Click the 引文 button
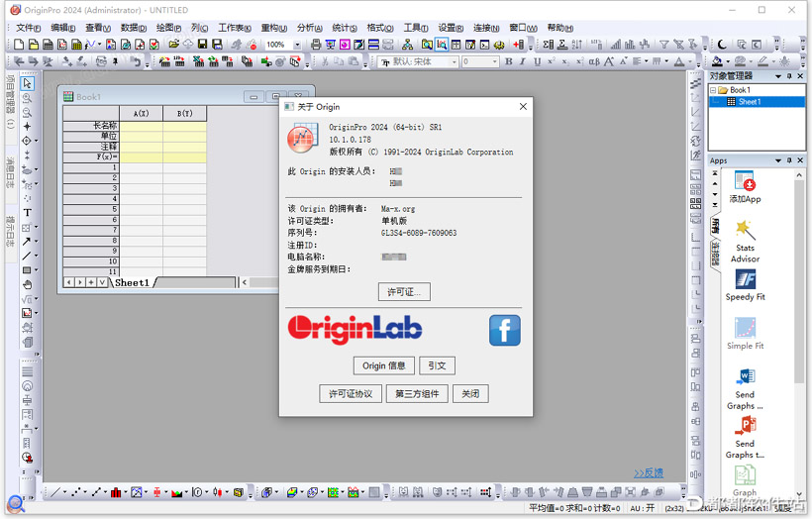This screenshot has height=519, width=812. point(437,365)
